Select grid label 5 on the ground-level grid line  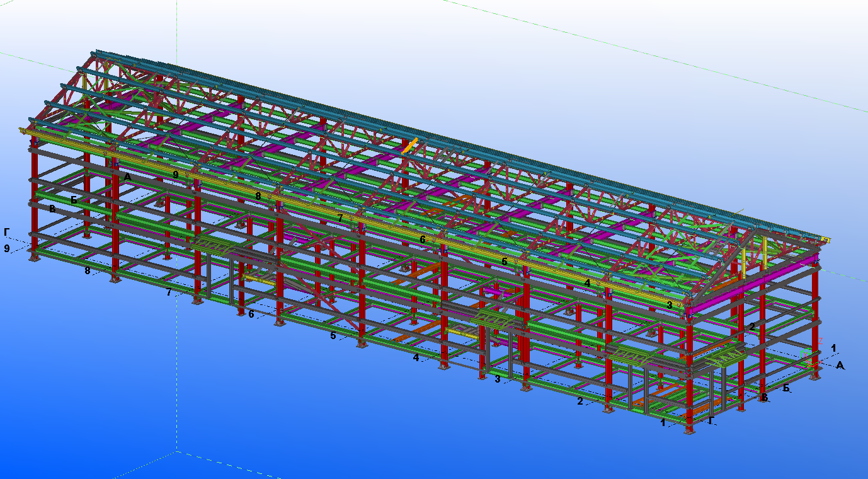click(x=333, y=336)
